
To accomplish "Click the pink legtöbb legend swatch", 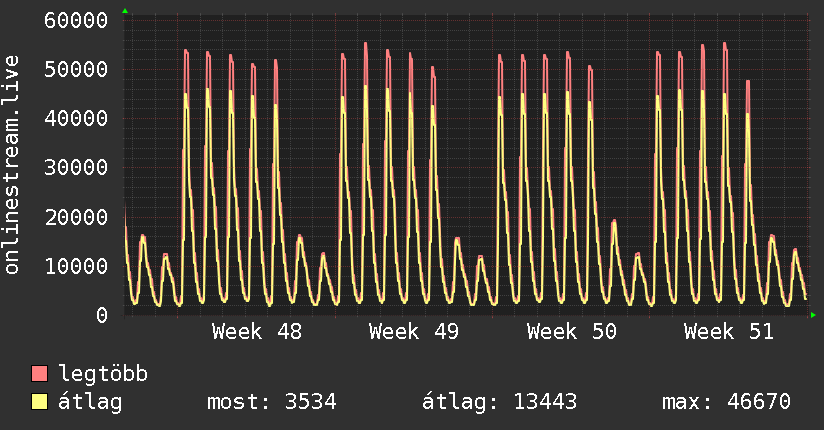I will 39,373.
